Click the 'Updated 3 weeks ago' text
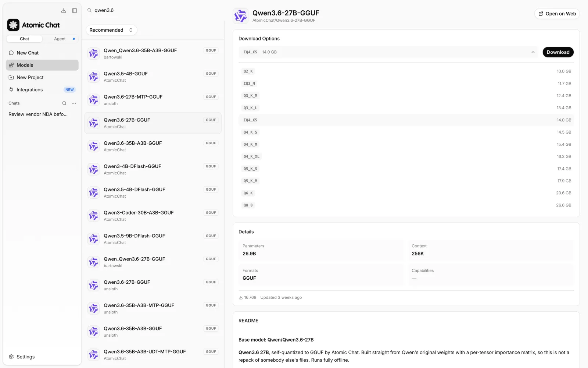588x368 pixels. [281, 298]
